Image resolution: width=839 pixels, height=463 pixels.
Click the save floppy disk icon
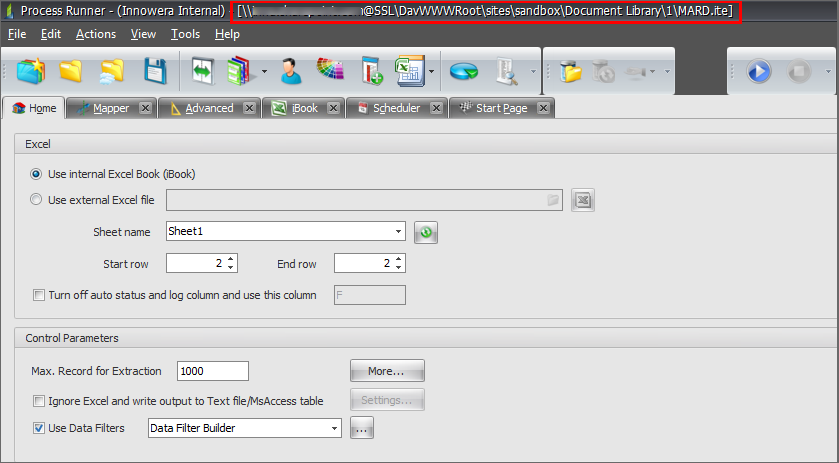[155, 72]
